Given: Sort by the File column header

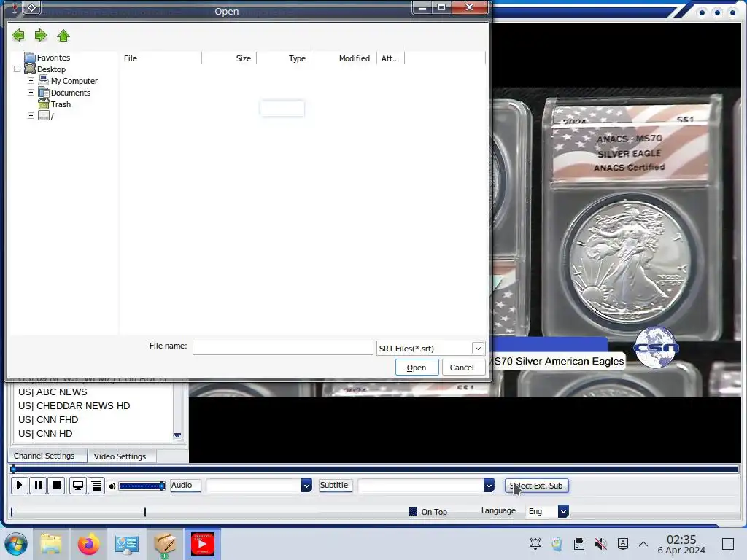Looking at the screenshot, I should (161, 58).
